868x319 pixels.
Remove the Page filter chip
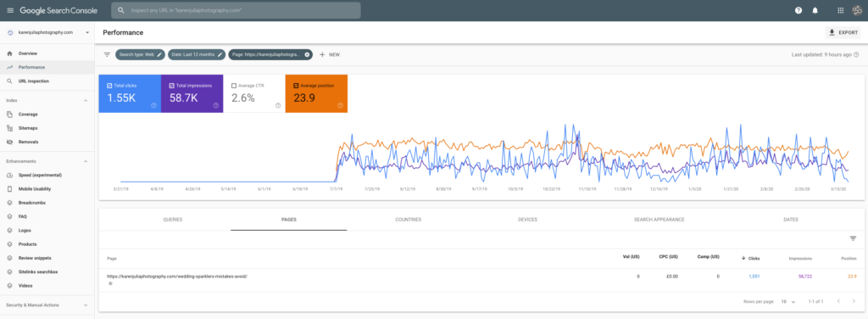click(x=307, y=55)
